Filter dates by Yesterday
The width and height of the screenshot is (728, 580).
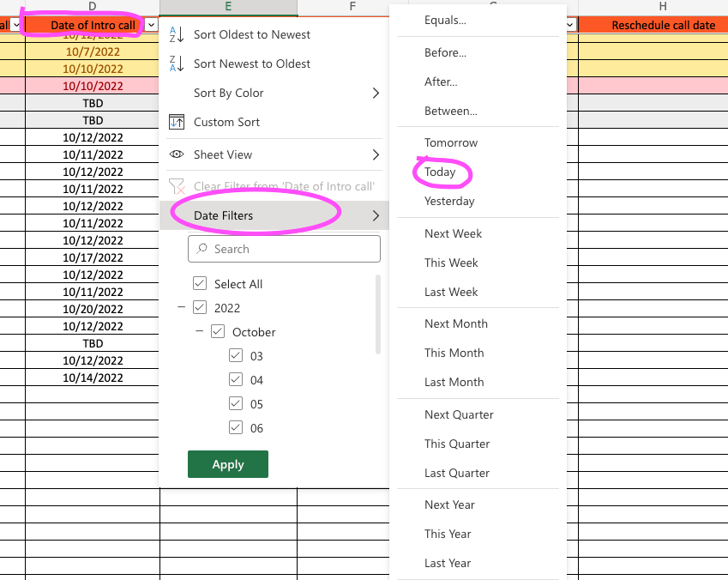tap(478, 202)
